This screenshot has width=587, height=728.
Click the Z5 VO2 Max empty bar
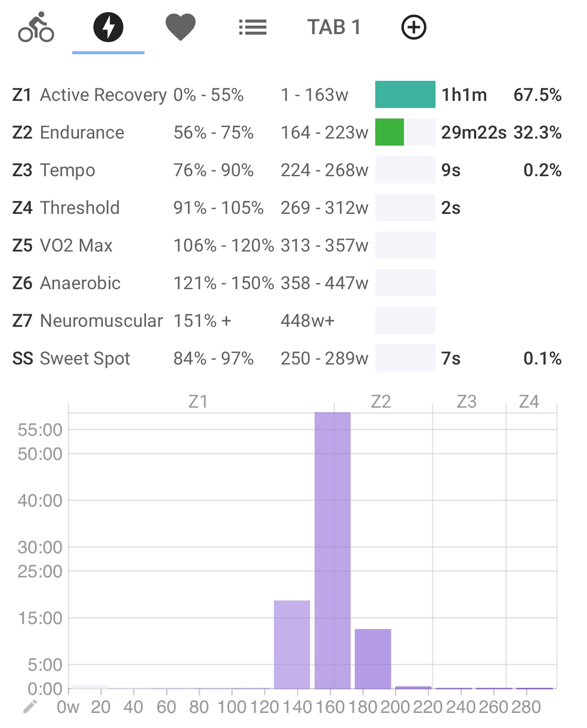[x=405, y=245]
